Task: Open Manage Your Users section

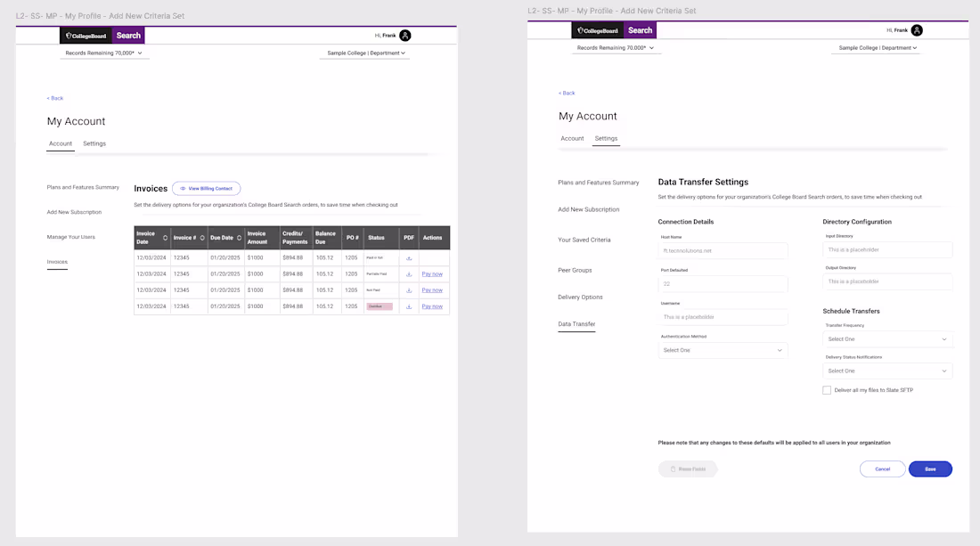Action: pos(70,237)
